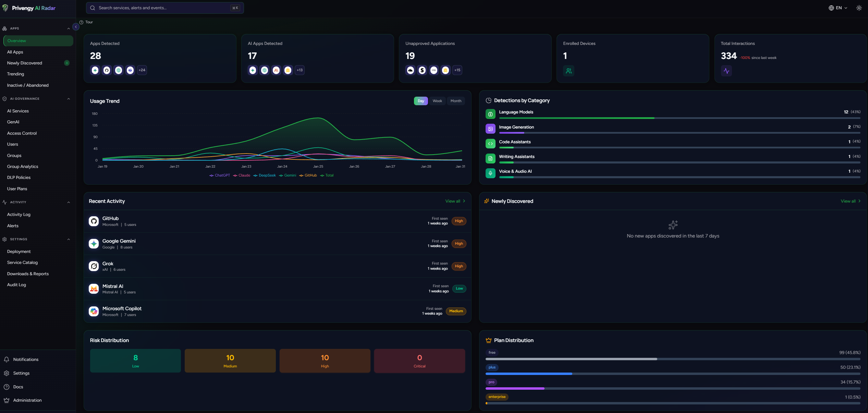Image resolution: width=868 pixels, height=413 pixels.
Task: Open Newly Discovered in the Apps menu
Action: click(x=24, y=63)
